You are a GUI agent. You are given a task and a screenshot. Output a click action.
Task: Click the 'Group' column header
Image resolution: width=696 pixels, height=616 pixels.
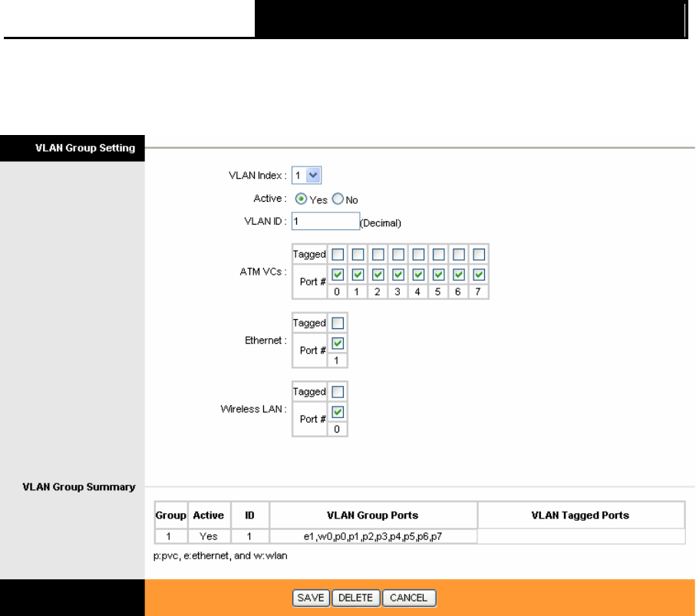171,516
